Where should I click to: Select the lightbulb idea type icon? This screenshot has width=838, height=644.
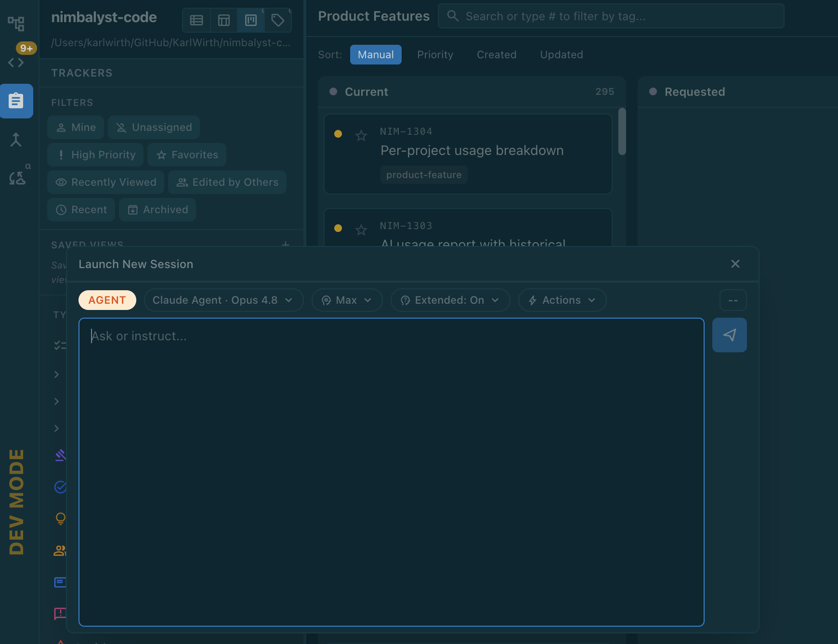point(60,518)
